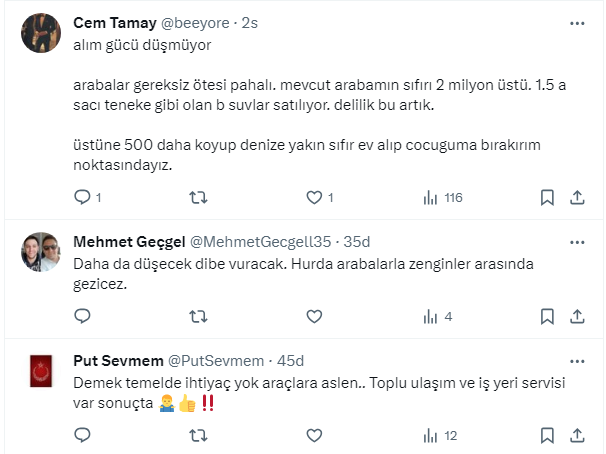Reply to Mehmet Geçgel's tweet
Screen dimensions: 606x454
83,317
